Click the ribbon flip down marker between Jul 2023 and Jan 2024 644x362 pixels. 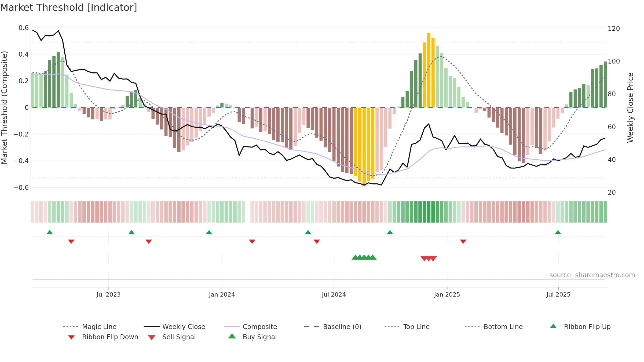[x=149, y=242]
